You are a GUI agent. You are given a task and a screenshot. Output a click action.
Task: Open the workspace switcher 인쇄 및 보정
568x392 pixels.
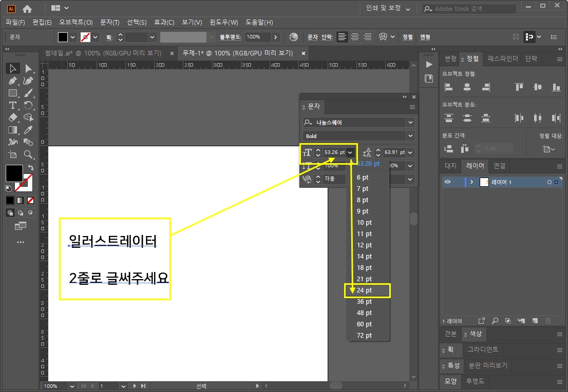[x=388, y=8]
